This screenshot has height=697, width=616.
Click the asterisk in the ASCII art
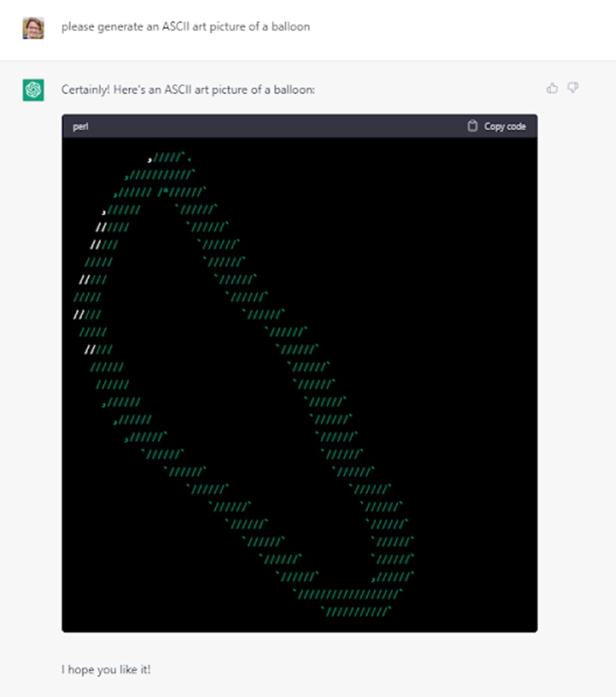(165, 191)
